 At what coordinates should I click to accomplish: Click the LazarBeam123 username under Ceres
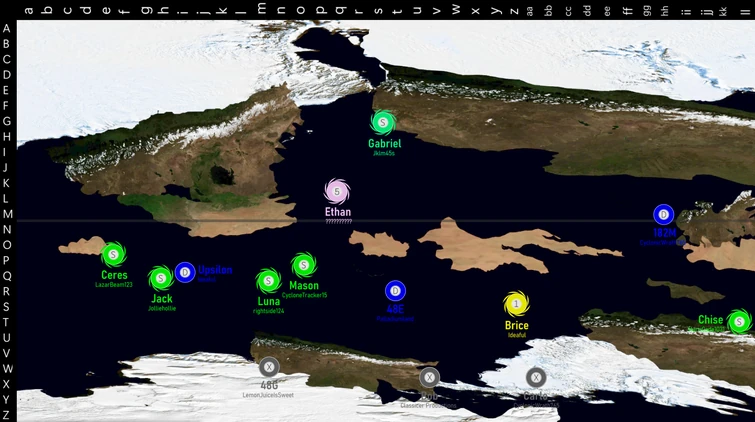coord(114,285)
